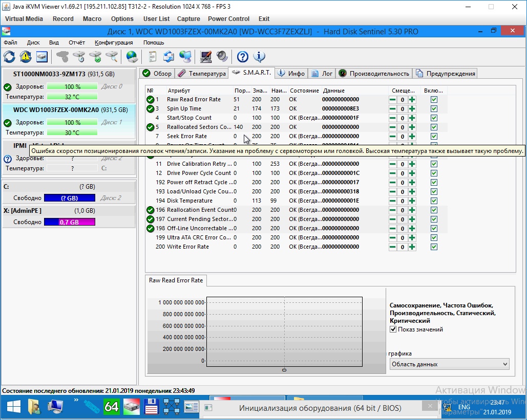Click the 30 °C temperature bar of WDC disk

[72, 132]
